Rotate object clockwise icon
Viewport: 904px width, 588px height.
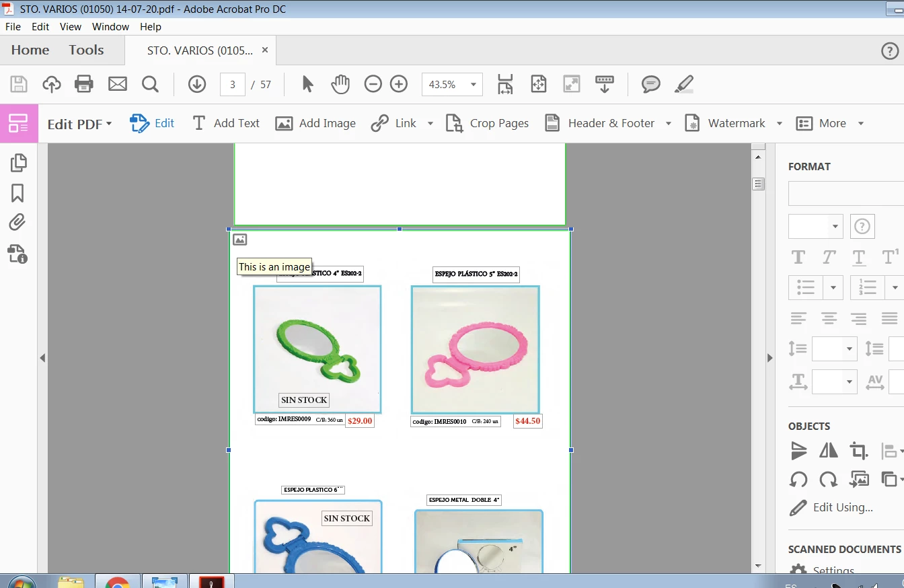click(x=829, y=480)
